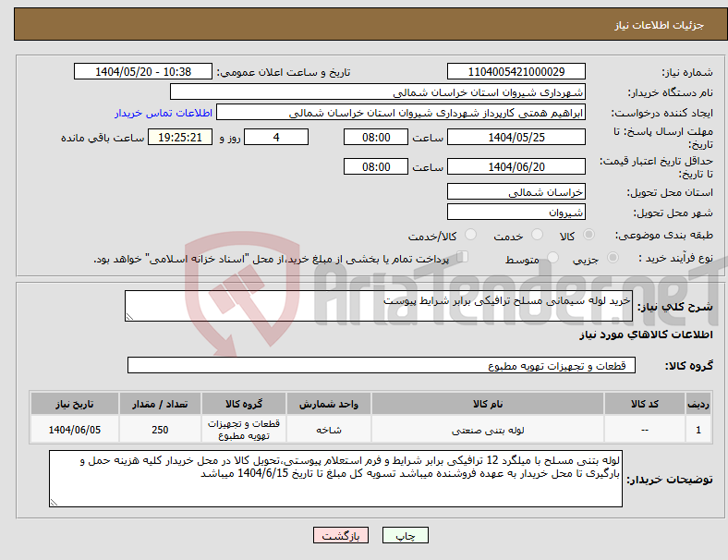This screenshot has width=728, height=560.
Task: Click the شماره نیاز field 1104005421000029
Action: tap(516, 71)
